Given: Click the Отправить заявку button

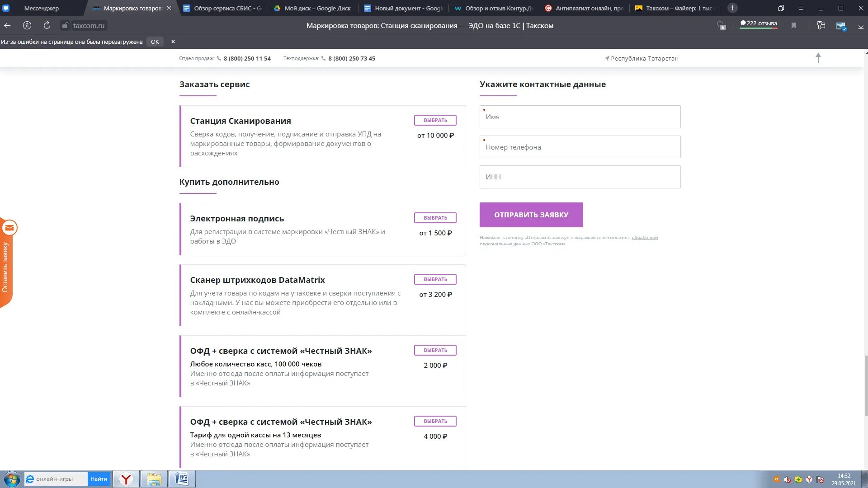Looking at the screenshot, I should (531, 215).
